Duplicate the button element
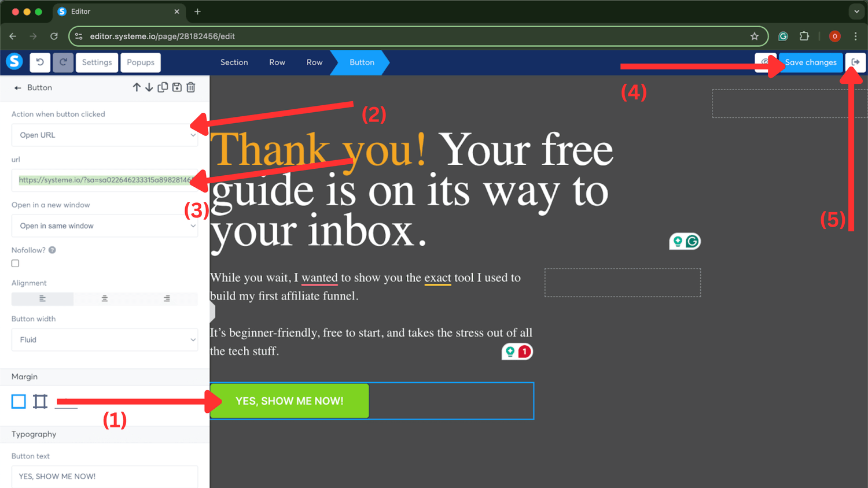This screenshot has height=488, width=868. tap(163, 87)
